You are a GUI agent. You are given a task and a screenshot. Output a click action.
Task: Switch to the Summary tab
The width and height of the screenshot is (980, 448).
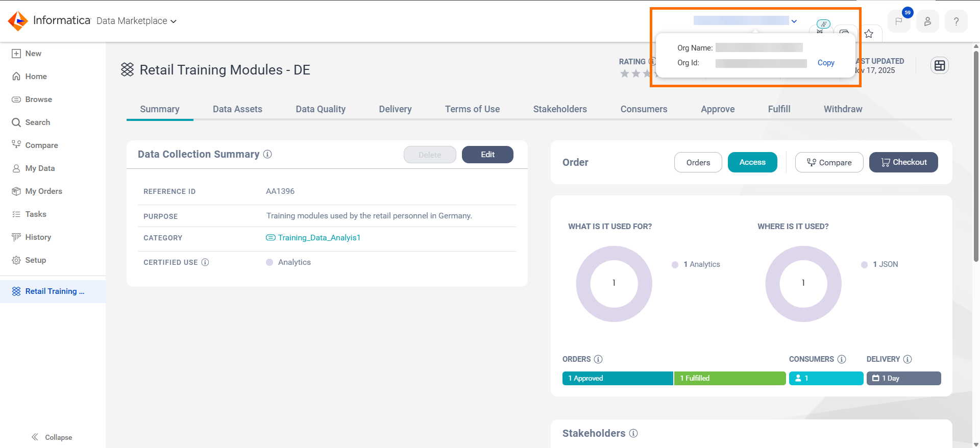160,109
